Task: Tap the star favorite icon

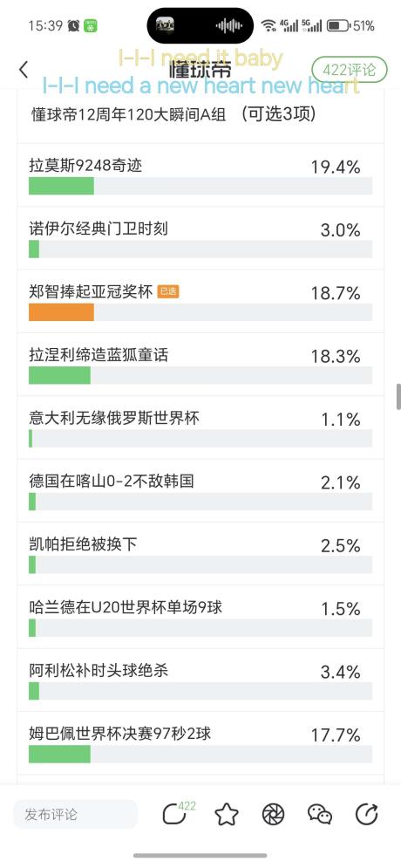Action: click(227, 814)
